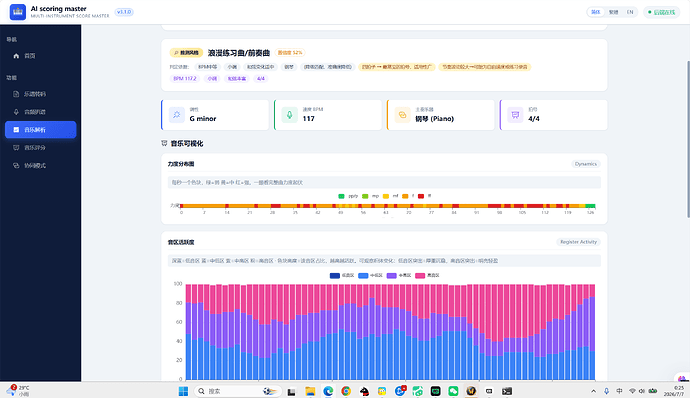Click the purple 4/4 tag
The image size is (690, 398).
pyautogui.click(x=261, y=78)
